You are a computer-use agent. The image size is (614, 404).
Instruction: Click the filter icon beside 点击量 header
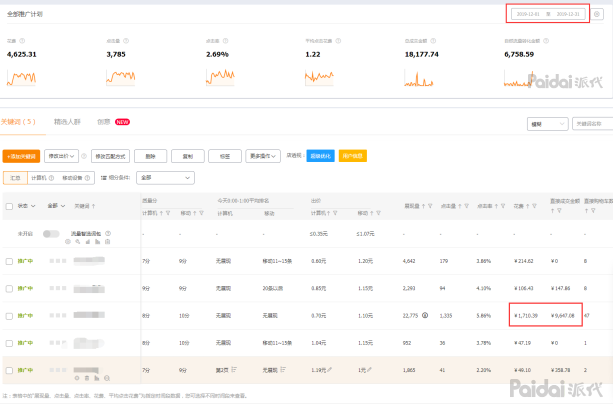tap(466, 206)
